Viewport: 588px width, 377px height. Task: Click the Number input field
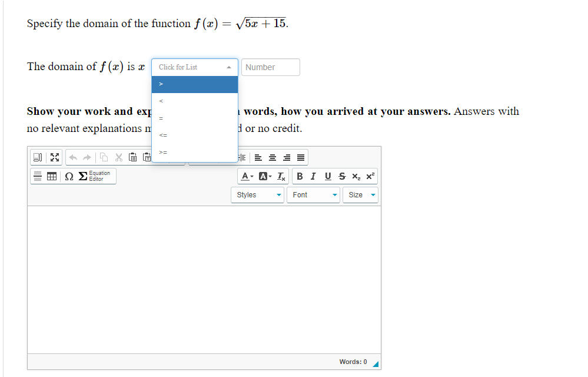point(270,67)
